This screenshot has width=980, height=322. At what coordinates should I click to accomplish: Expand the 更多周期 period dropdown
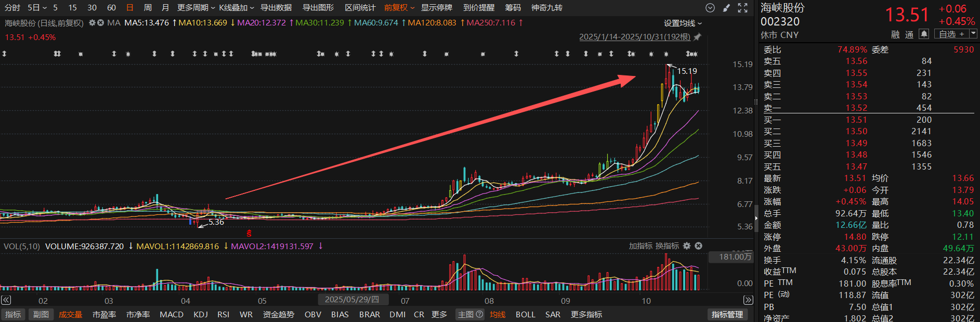point(195,8)
